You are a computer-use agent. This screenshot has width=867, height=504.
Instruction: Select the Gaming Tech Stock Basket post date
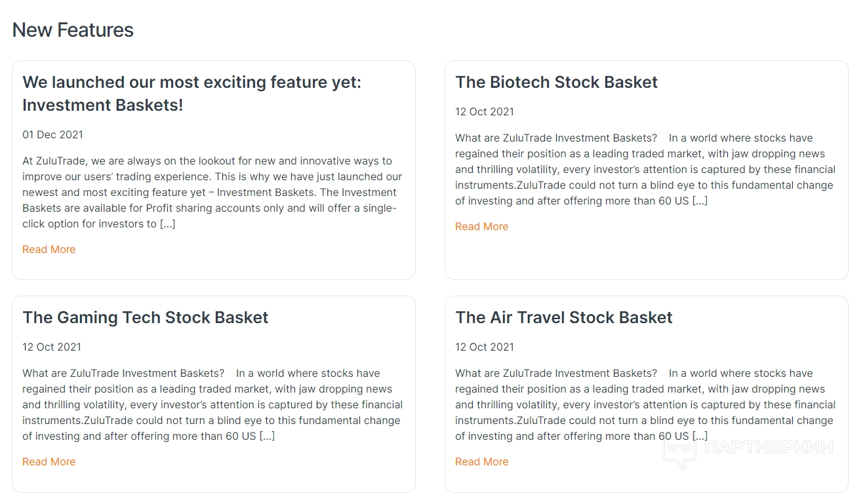pos(52,347)
